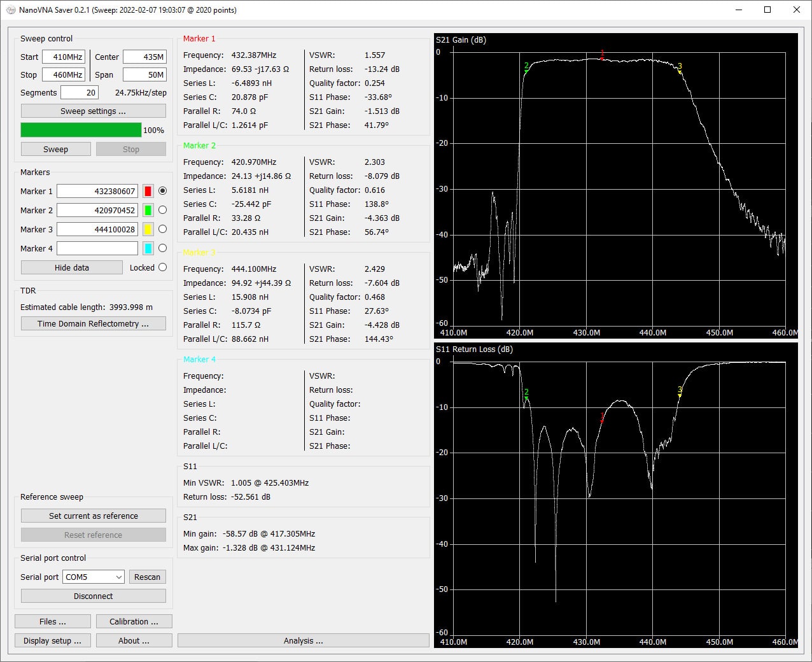The width and height of the screenshot is (812, 662).
Task: Click the NanoVNA Saver title bar icon
Action: pyautogui.click(x=11, y=10)
